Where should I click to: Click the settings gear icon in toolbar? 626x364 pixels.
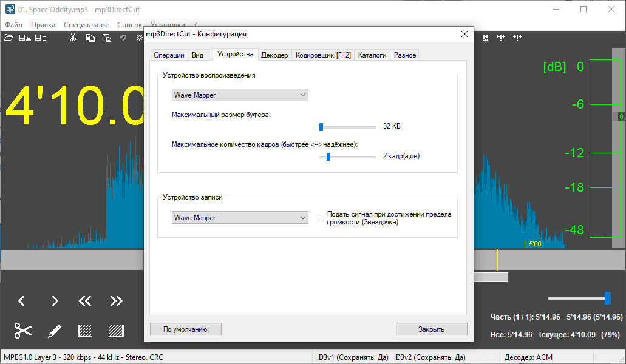pos(139,38)
